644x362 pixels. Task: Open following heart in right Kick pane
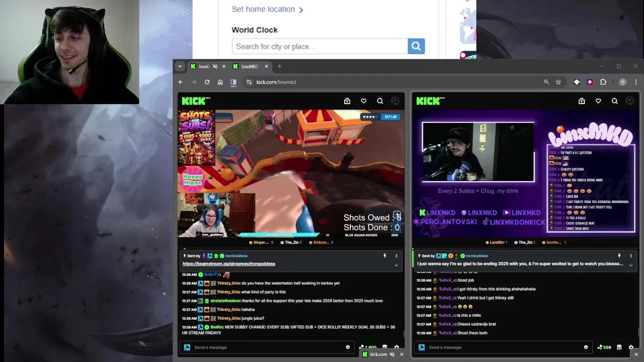[598, 101]
